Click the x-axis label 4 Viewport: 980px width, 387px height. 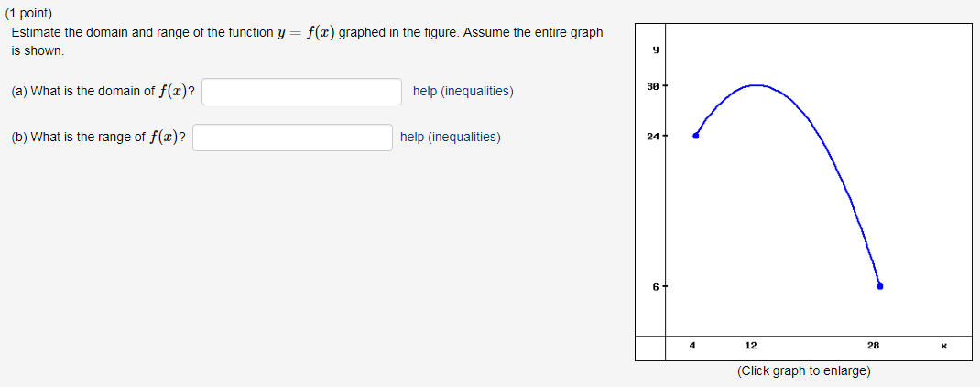pos(692,345)
